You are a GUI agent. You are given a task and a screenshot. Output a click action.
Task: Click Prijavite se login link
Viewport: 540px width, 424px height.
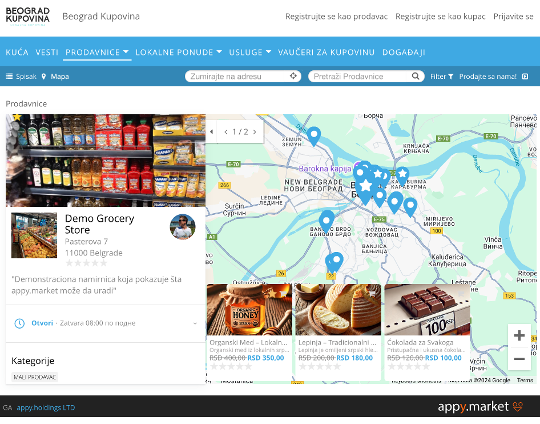513,16
